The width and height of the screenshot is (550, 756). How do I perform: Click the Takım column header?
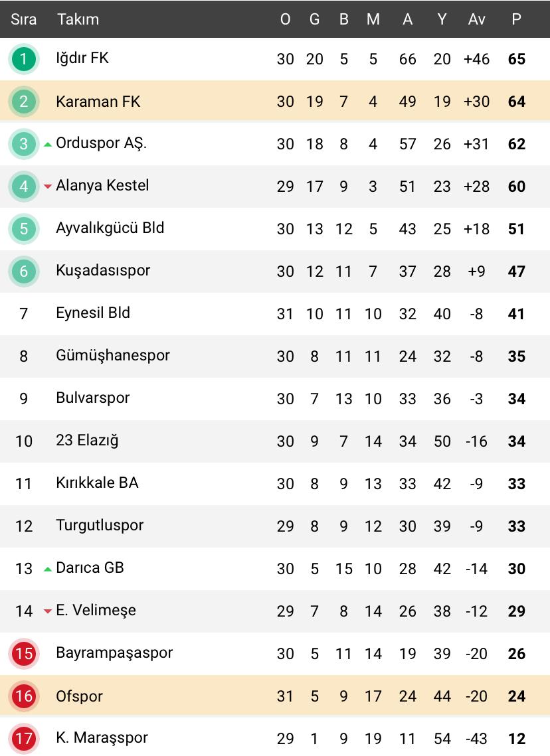click(78, 19)
